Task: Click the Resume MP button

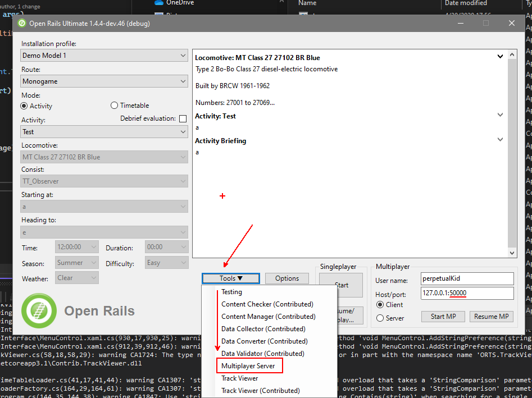Action: 492,317
